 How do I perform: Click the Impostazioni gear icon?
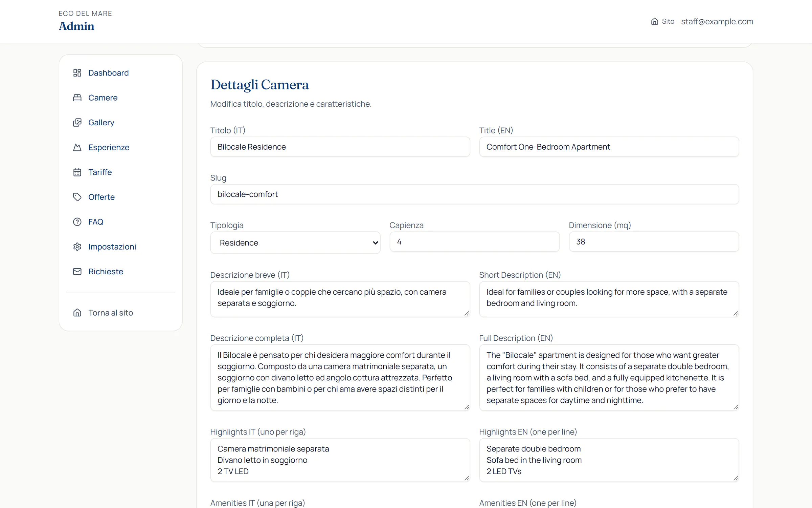[77, 247]
